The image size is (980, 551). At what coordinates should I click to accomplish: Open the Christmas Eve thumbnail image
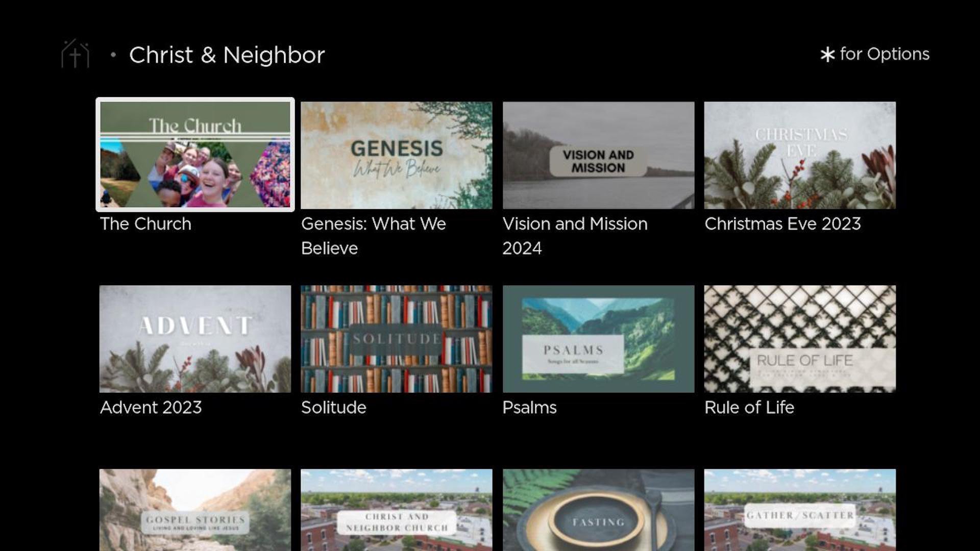pyautogui.click(x=800, y=155)
